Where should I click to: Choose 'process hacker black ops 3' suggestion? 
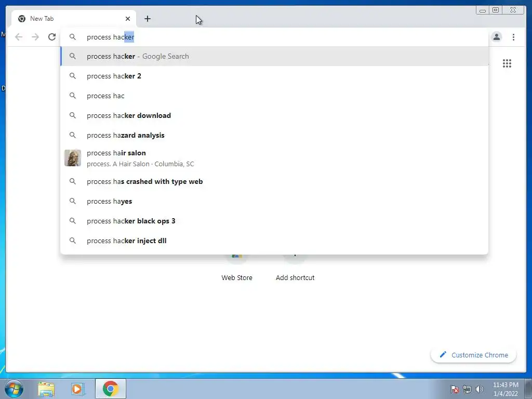(x=274, y=221)
